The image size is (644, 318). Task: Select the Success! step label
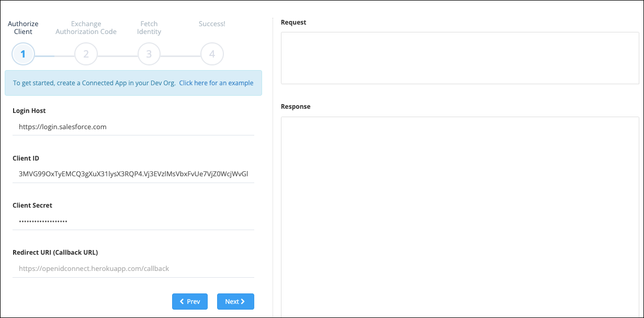(x=212, y=24)
